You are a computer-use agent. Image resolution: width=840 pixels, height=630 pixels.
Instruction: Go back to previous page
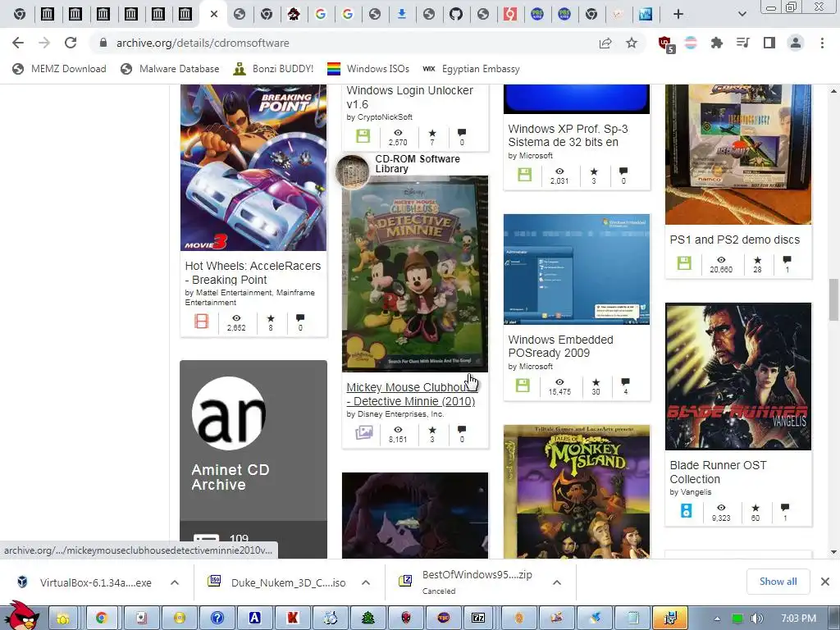tap(18, 43)
